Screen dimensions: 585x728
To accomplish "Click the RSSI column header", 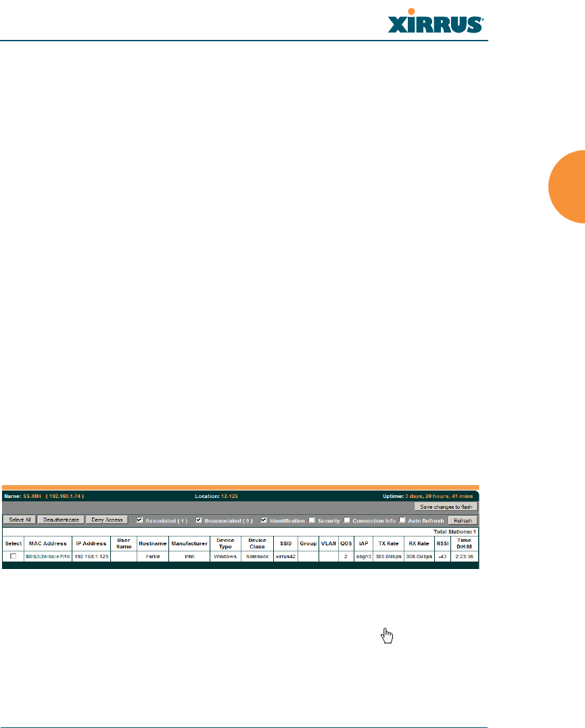I will pyautogui.click(x=442, y=543).
